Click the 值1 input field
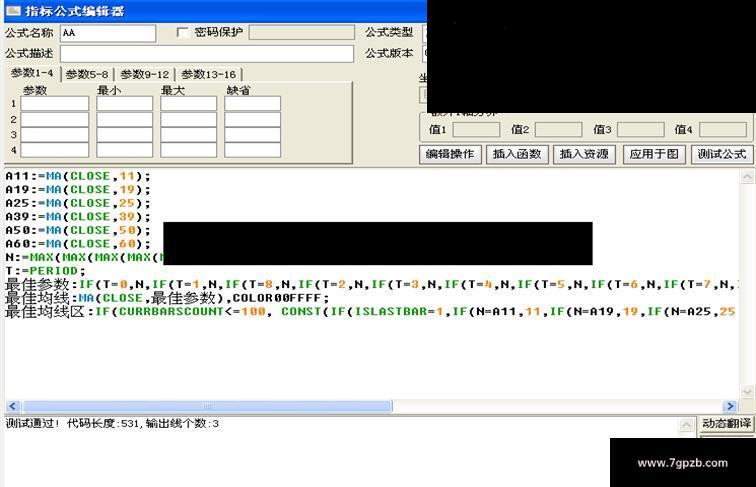 click(476, 129)
